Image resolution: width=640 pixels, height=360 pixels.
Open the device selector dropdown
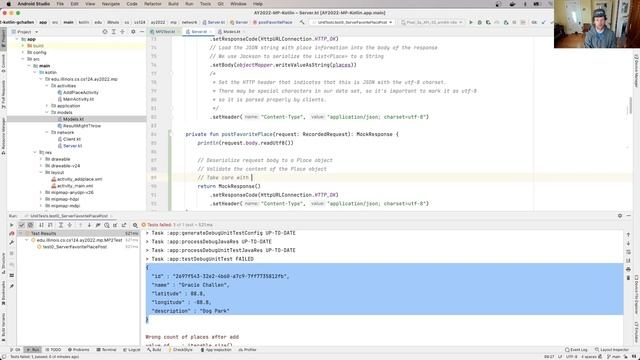tap(432, 22)
